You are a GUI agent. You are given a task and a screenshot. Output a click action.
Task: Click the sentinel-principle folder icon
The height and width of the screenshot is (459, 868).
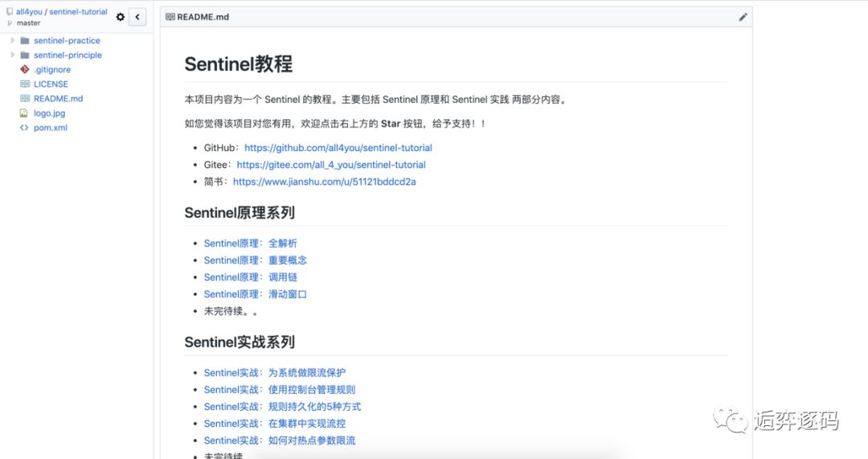click(24, 55)
